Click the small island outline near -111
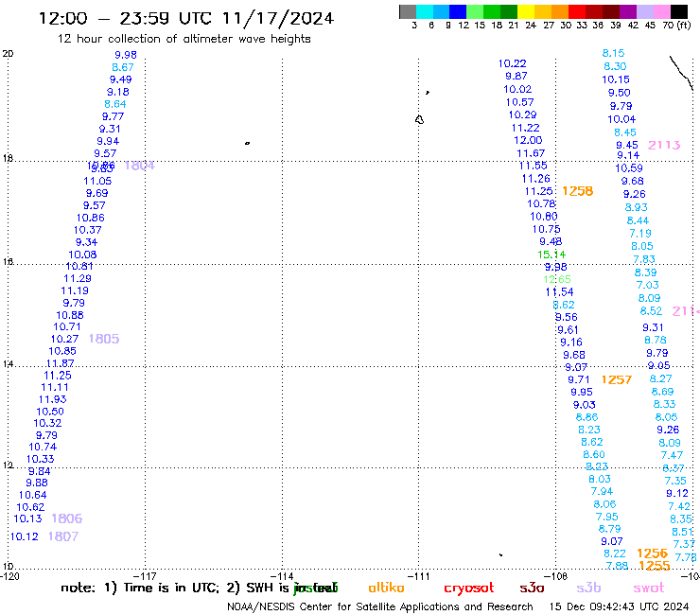The height and width of the screenshot is (615, 700). point(419,120)
